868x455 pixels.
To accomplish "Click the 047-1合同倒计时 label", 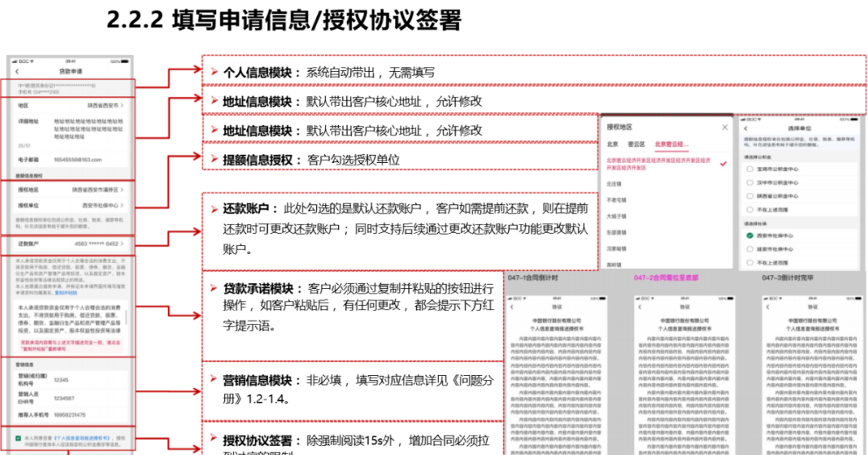I will (532, 278).
